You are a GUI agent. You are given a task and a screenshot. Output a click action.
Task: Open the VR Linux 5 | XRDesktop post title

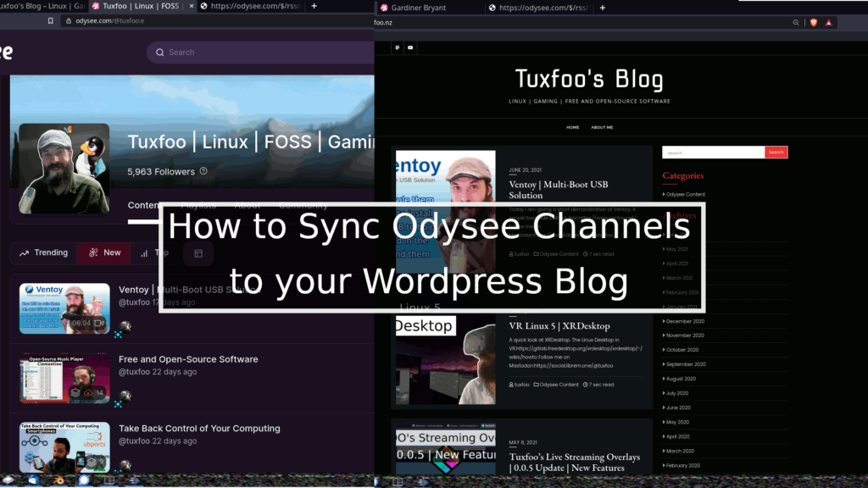click(x=559, y=326)
